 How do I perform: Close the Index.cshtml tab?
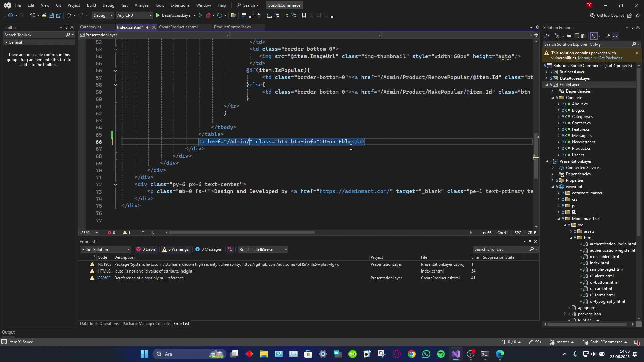tap(154, 27)
